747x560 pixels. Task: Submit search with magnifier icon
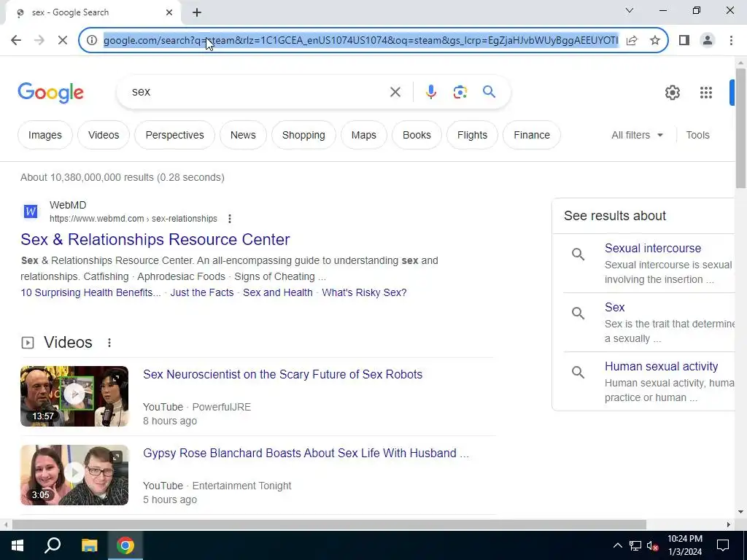click(x=489, y=92)
